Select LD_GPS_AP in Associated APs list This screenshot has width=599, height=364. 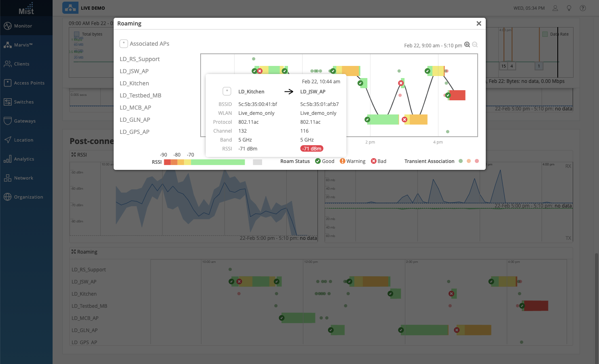pos(135,132)
